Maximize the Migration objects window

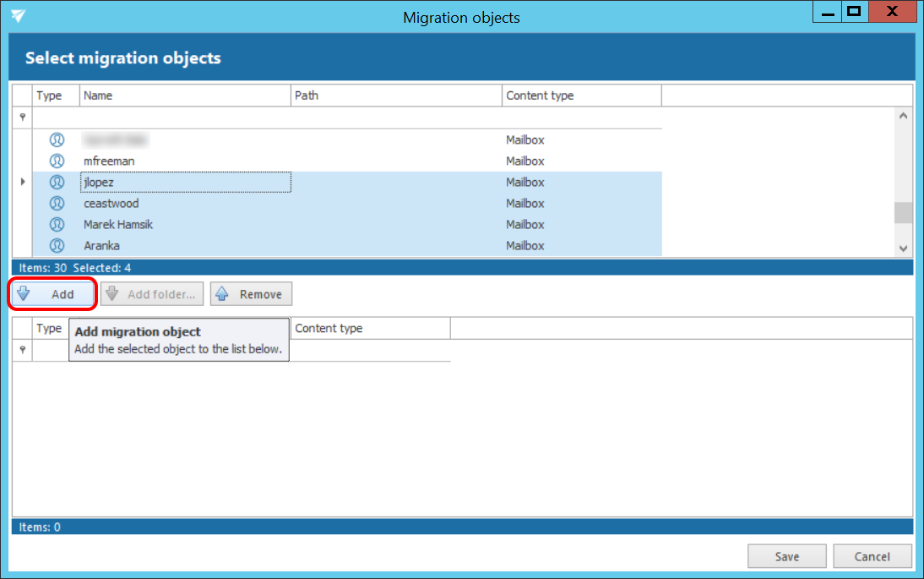point(854,12)
